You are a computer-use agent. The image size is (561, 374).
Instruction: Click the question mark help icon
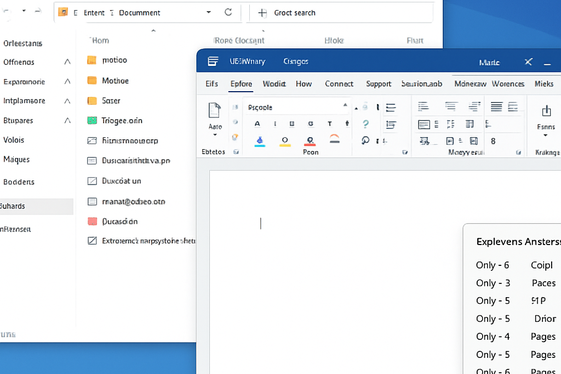(x=365, y=124)
